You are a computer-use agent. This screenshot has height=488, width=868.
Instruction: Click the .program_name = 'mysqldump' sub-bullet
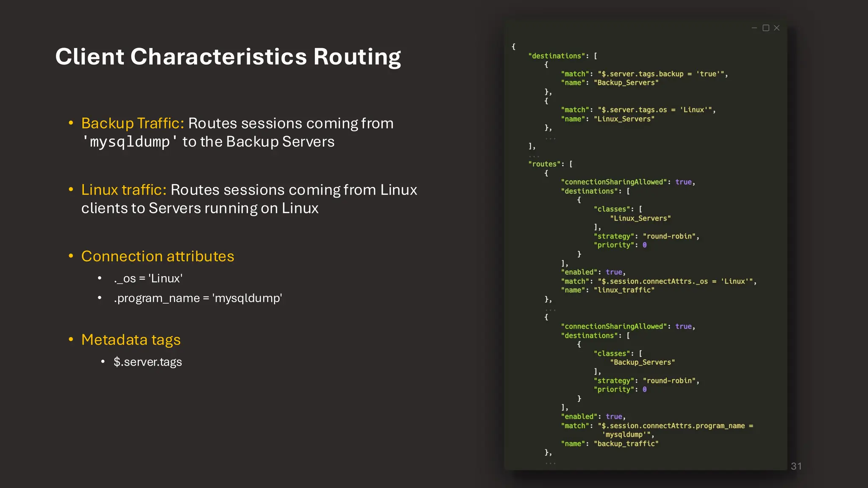tap(198, 298)
